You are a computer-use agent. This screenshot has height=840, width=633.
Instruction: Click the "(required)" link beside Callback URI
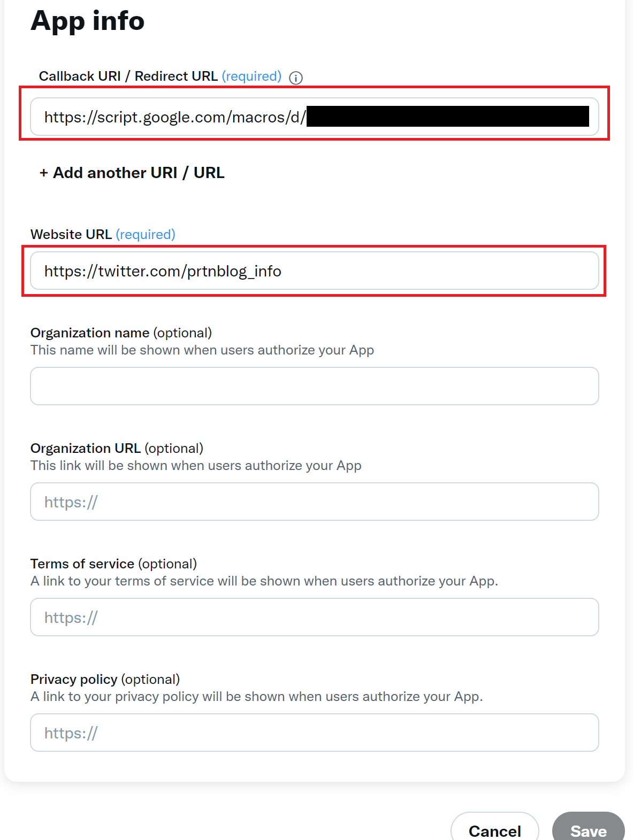click(x=251, y=76)
